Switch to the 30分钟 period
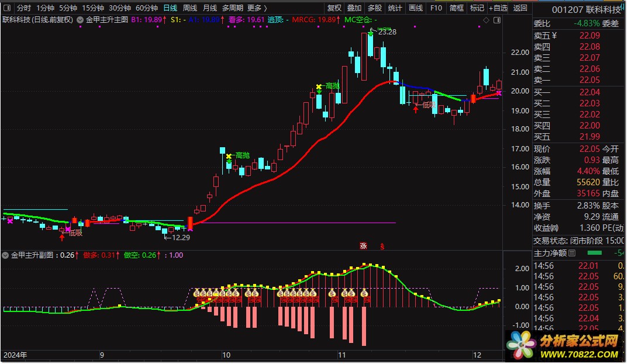This screenshot has width=628, height=364. (120, 8)
